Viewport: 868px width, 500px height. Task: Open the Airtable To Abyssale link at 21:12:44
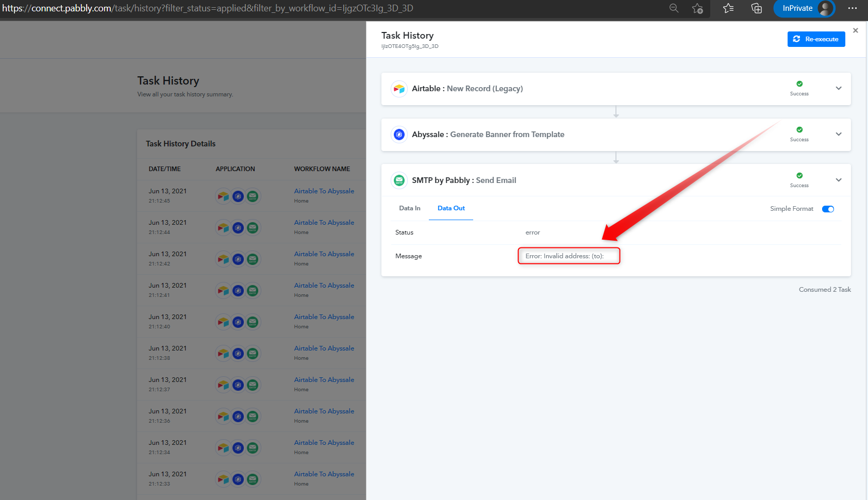324,223
